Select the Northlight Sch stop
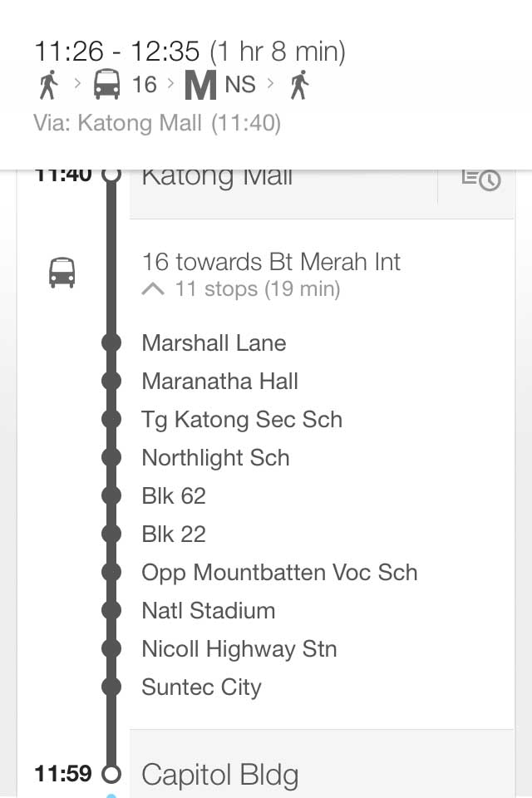This screenshot has height=798, width=532. point(215,457)
